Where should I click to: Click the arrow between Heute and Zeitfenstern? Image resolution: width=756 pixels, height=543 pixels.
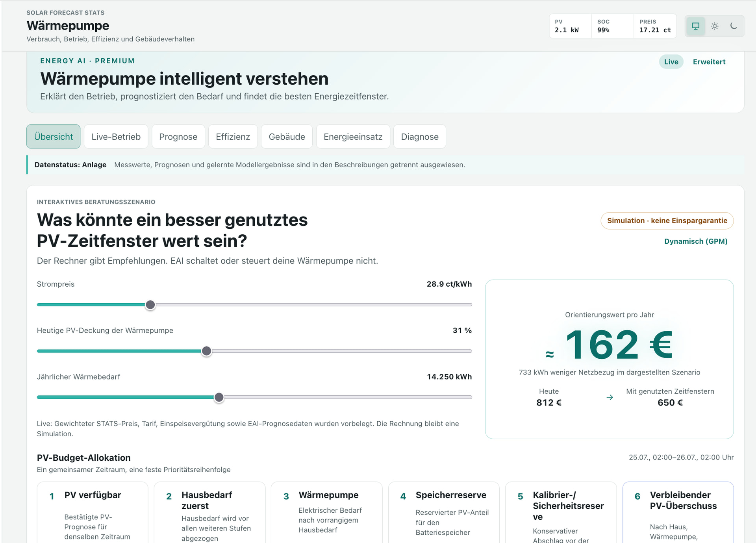coord(610,397)
